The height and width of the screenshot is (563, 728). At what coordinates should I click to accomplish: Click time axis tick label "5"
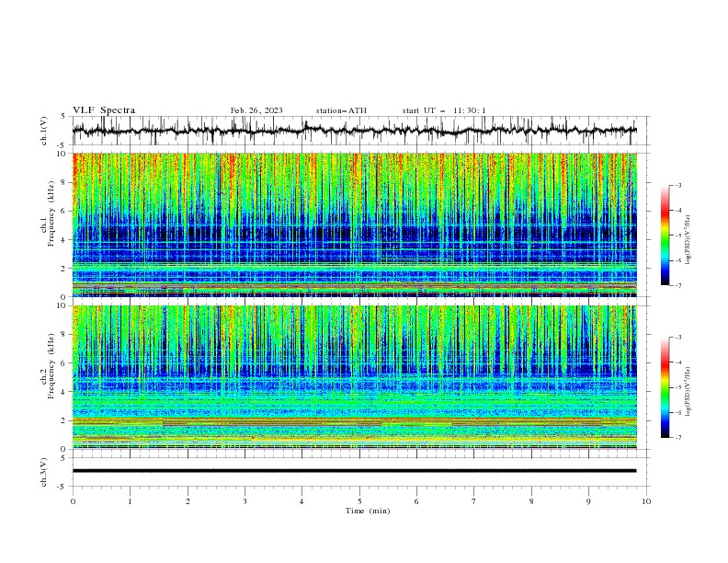click(359, 501)
